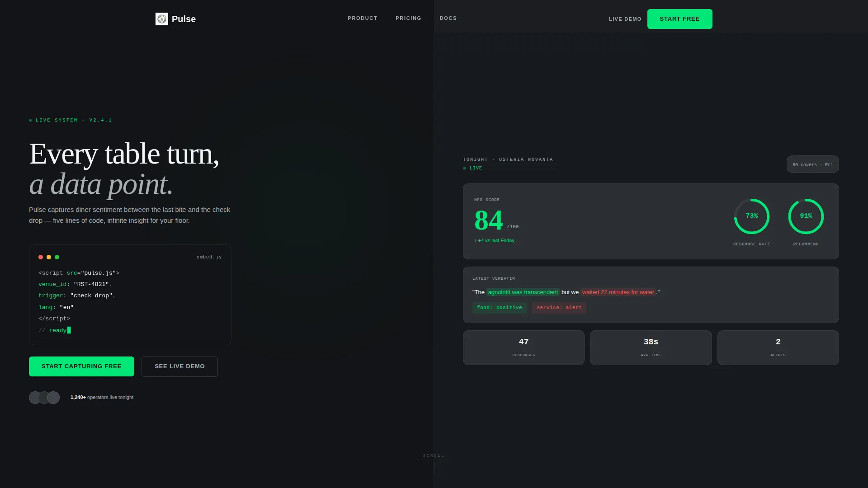Click the food: positive tag

pyautogui.click(x=499, y=308)
